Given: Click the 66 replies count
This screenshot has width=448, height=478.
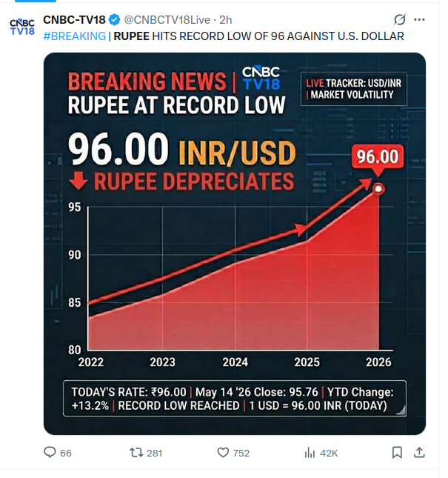Looking at the screenshot, I should coord(66,454).
